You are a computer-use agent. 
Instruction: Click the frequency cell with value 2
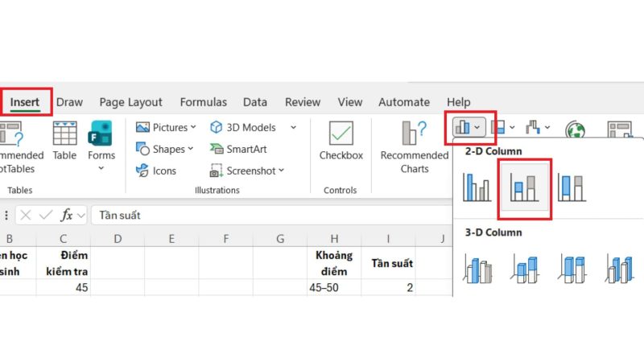pyautogui.click(x=388, y=287)
